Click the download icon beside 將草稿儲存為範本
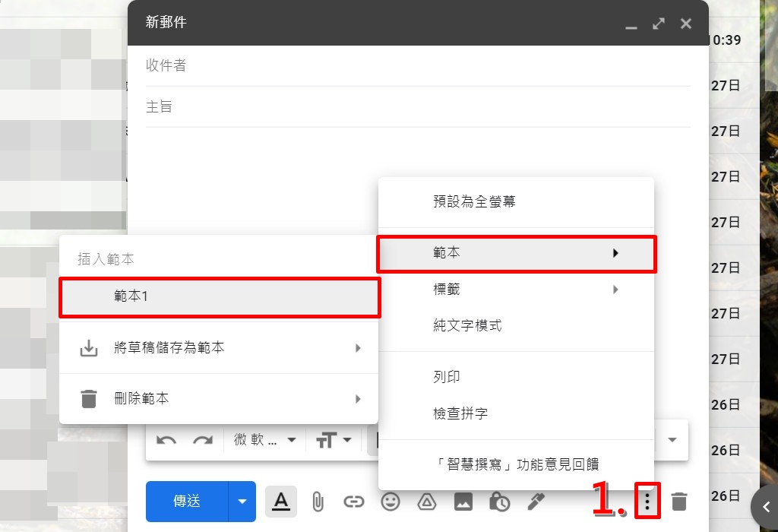 89,348
